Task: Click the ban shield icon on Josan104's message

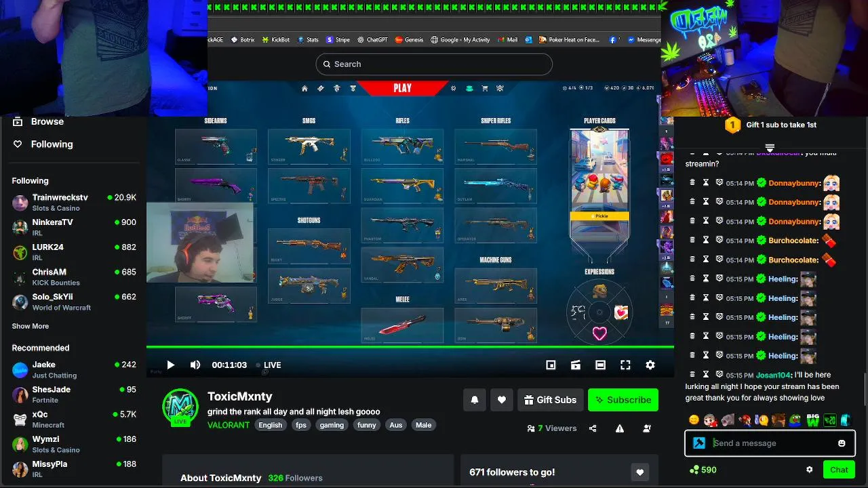Action: coord(719,374)
